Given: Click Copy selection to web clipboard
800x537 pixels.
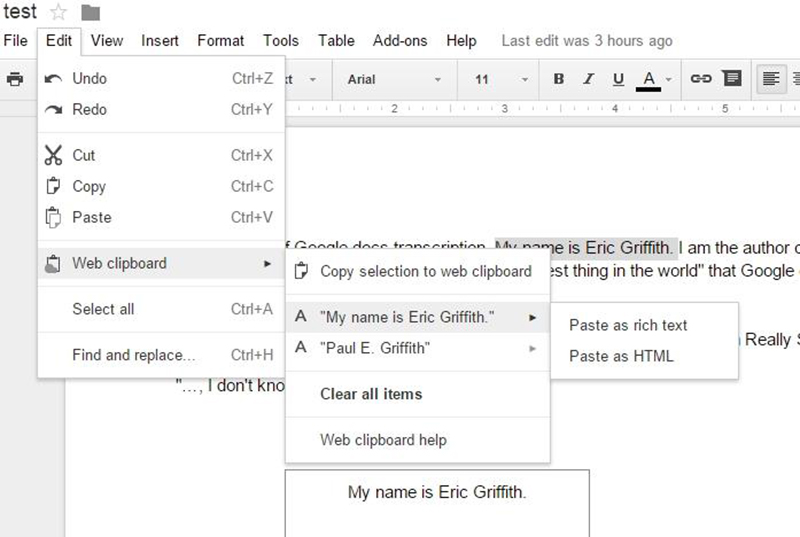Looking at the screenshot, I should [425, 271].
